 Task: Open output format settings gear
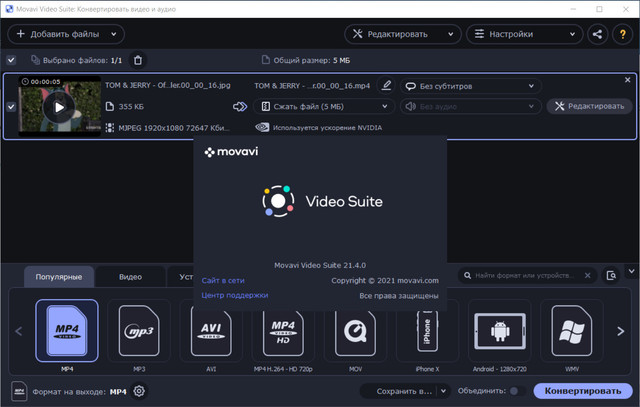[x=140, y=391]
